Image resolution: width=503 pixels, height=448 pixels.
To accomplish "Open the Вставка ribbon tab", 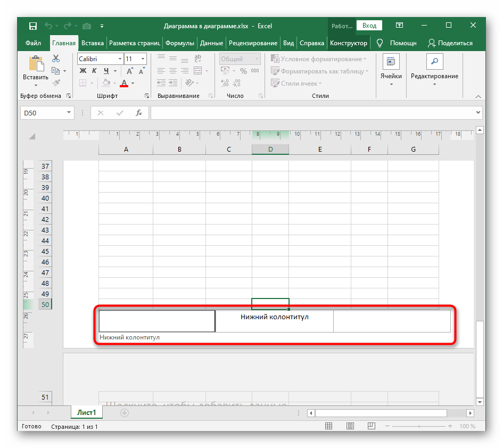I will pos(93,43).
